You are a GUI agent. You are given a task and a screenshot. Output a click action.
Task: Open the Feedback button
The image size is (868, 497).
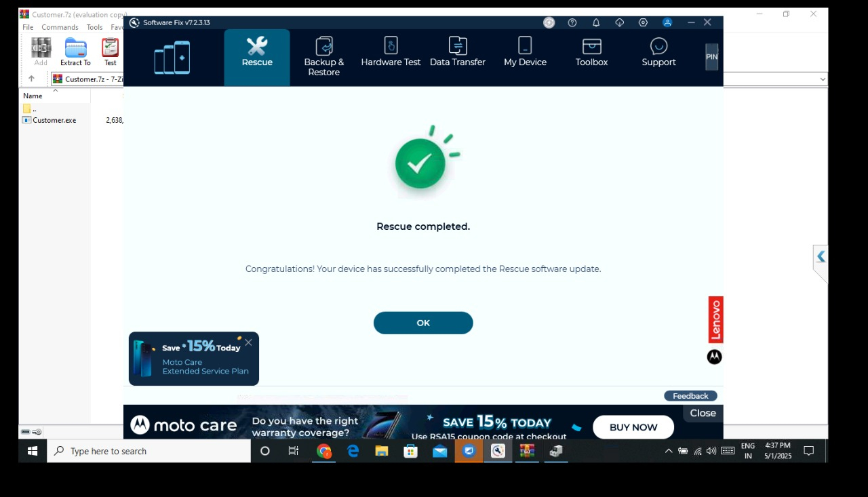690,396
